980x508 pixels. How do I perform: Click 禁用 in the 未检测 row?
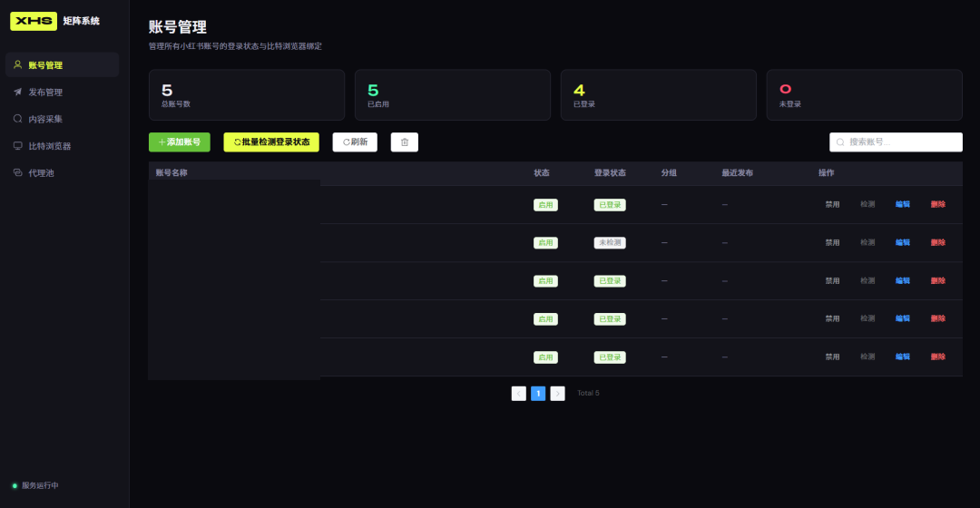(x=832, y=242)
